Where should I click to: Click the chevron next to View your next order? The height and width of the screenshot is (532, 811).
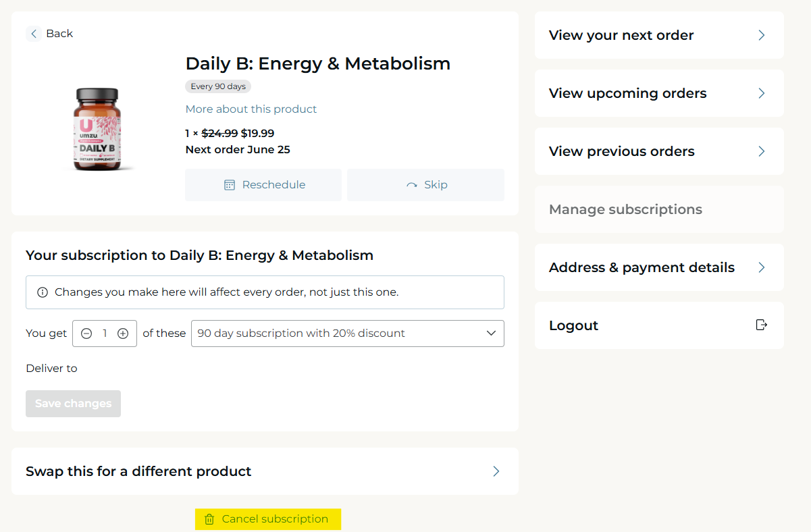click(762, 35)
